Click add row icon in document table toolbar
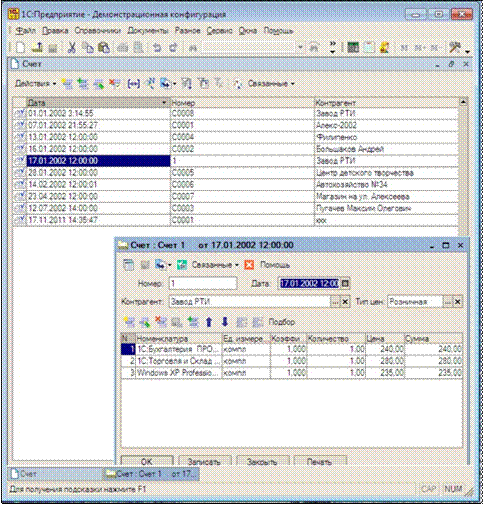This screenshot has width=485, height=508. pyautogui.click(x=129, y=322)
